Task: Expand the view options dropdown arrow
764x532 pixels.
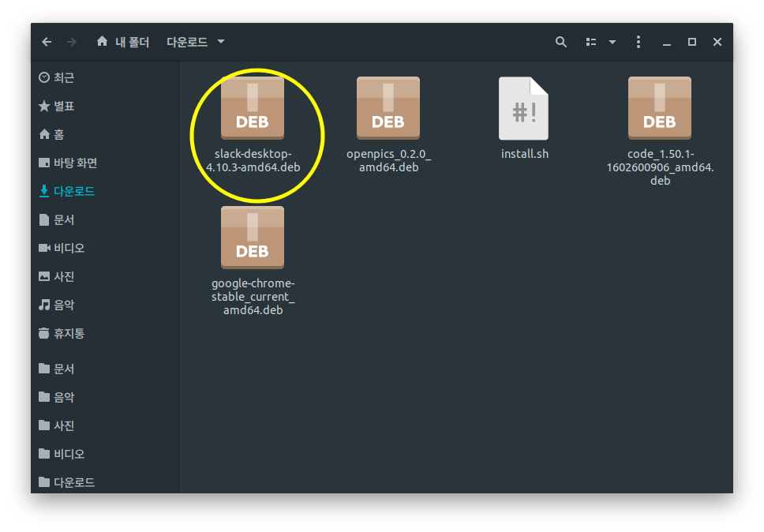Action: (x=612, y=43)
